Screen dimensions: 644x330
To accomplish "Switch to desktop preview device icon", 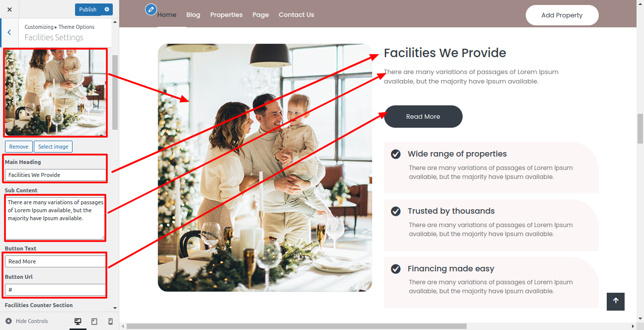I will click(x=78, y=322).
